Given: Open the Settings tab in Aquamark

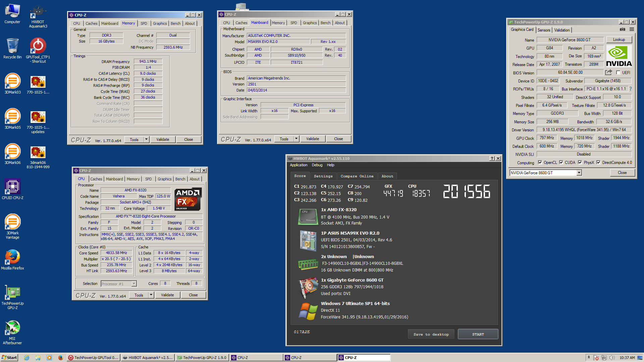Looking at the screenshot, I should (x=323, y=176).
